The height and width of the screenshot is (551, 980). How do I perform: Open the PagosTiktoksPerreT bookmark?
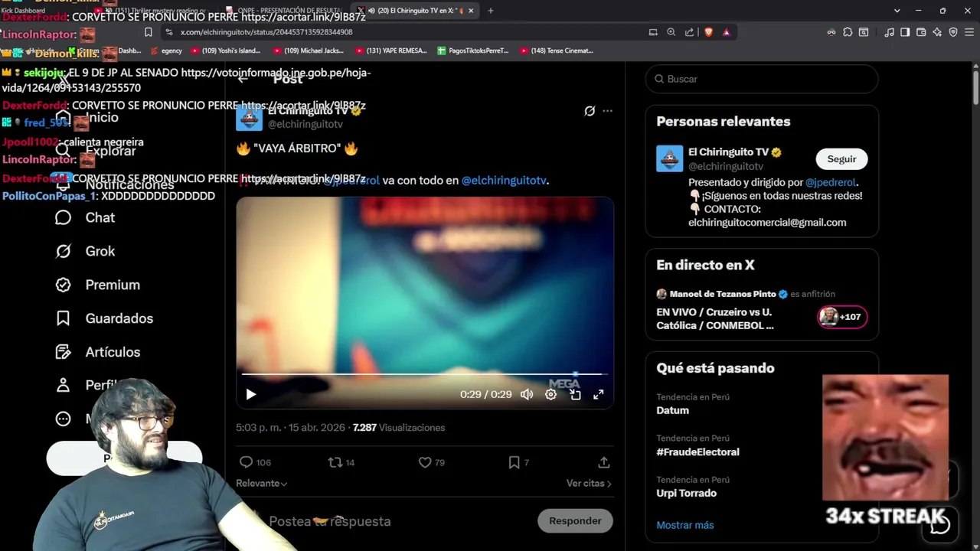tap(473, 51)
